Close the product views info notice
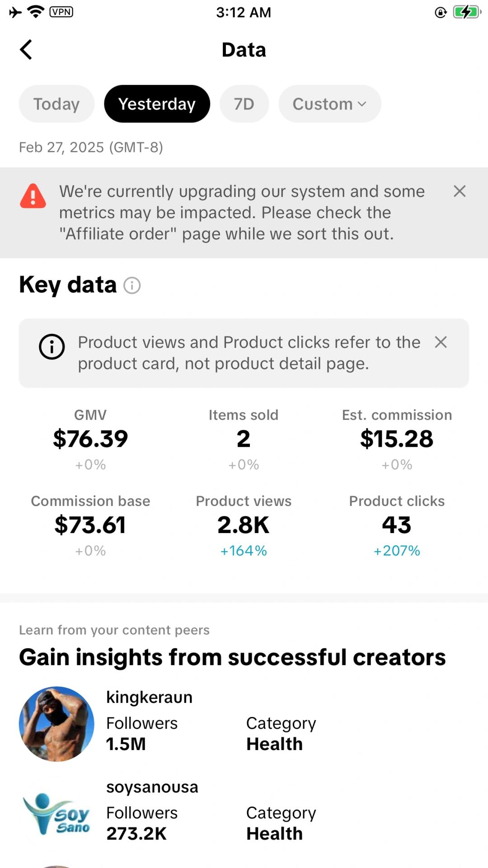 (441, 342)
